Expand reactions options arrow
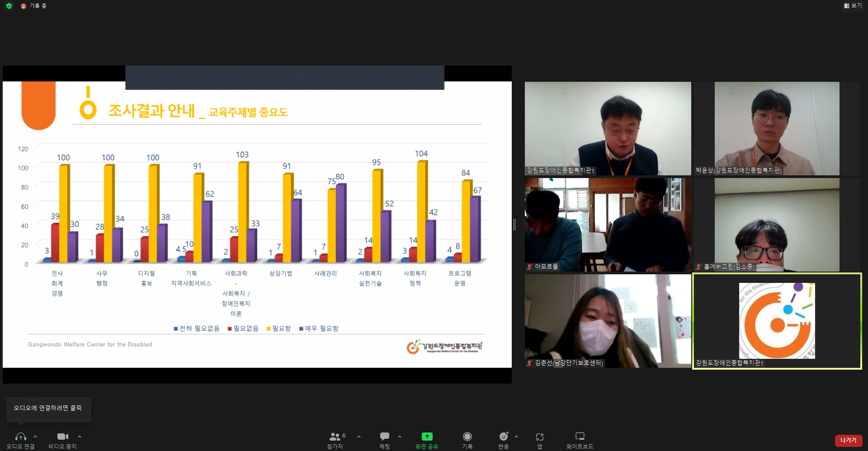Screen dimensions: 868x451 click(516, 437)
